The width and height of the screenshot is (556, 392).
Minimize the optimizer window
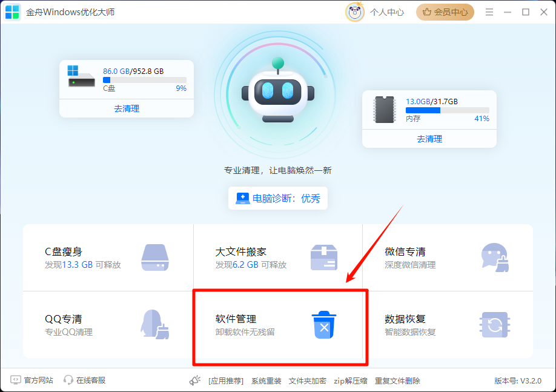(x=508, y=12)
